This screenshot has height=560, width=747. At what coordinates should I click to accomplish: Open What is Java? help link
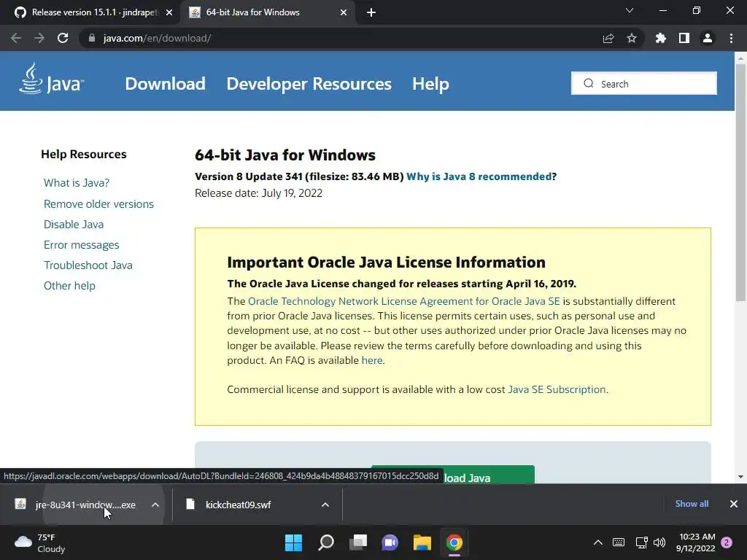(77, 183)
